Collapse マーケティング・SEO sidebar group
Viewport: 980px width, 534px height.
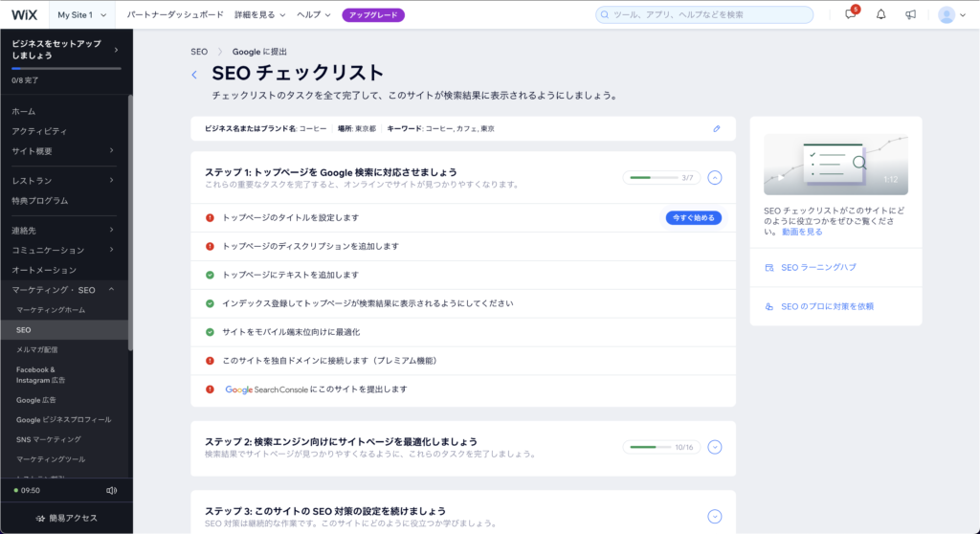pos(112,290)
